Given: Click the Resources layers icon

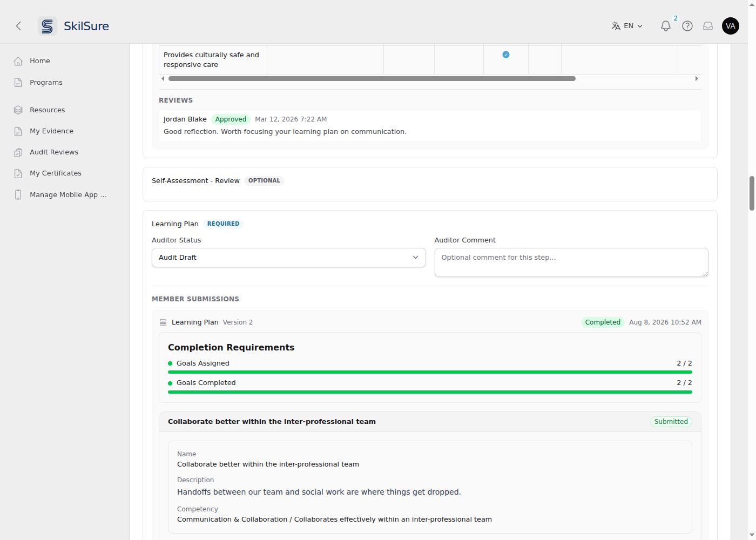Looking at the screenshot, I should click(18, 110).
